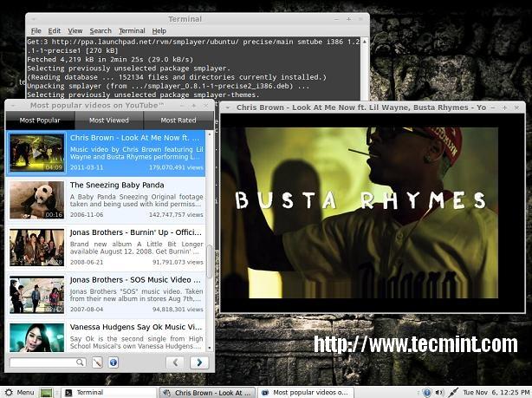Click the '179,070,491 views' count
Image resolution: width=532 pixels, height=398 pixels.
[x=176, y=167]
